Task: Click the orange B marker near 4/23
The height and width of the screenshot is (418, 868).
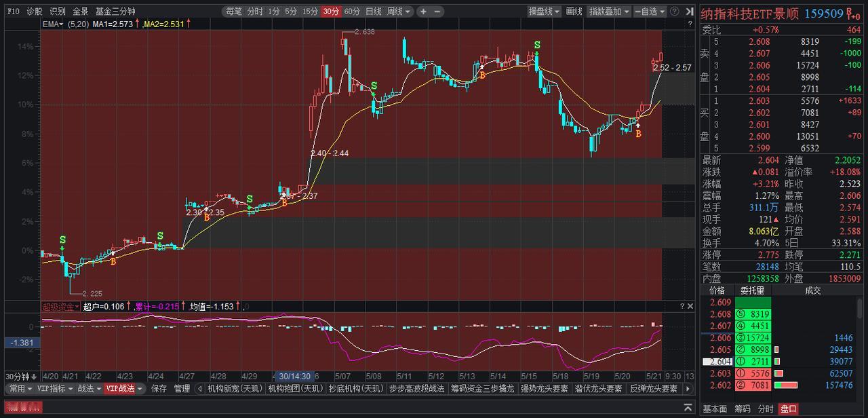Action: pyautogui.click(x=113, y=261)
